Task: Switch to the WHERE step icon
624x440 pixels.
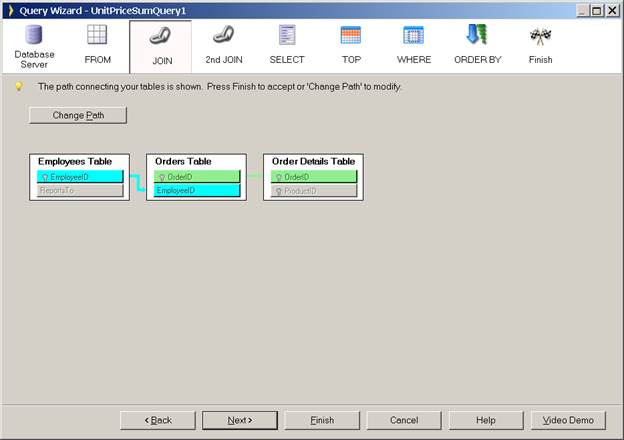Action: tap(413, 36)
